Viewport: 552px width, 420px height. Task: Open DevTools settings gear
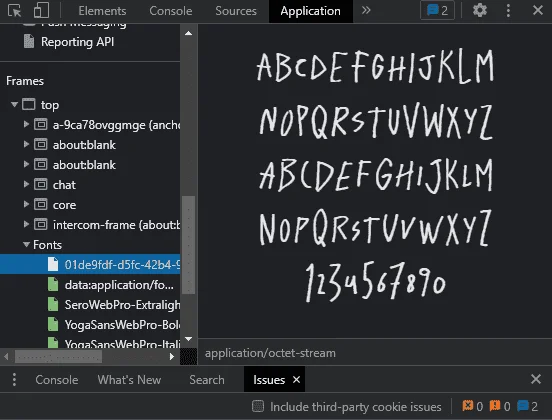(x=479, y=11)
